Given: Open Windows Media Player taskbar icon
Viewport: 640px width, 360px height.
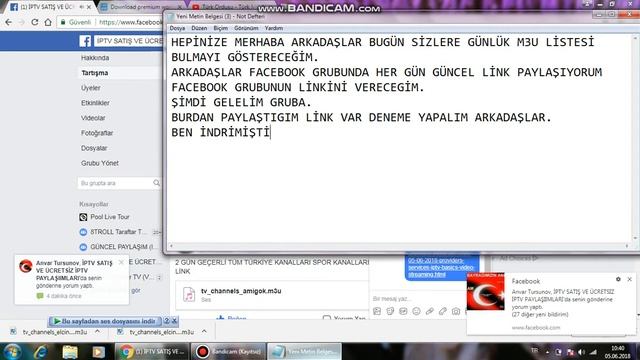Looking at the screenshot, I should click(x=98, y=351).
